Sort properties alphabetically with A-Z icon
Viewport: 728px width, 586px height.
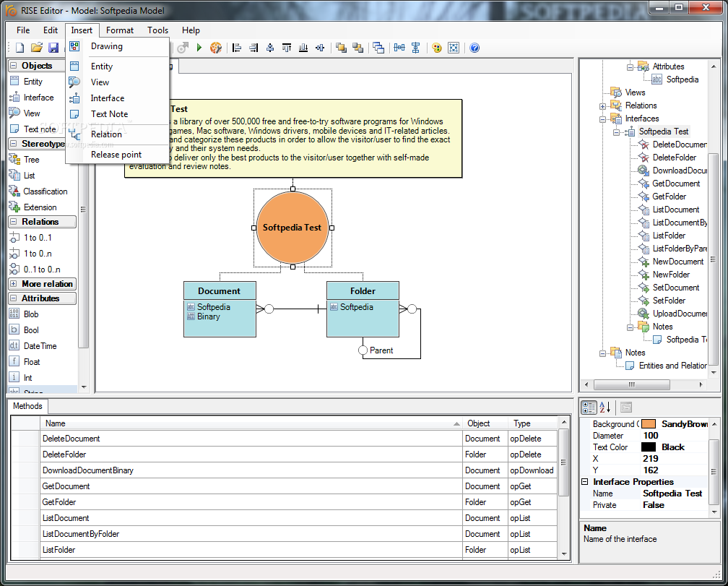(x=605, y=408)
